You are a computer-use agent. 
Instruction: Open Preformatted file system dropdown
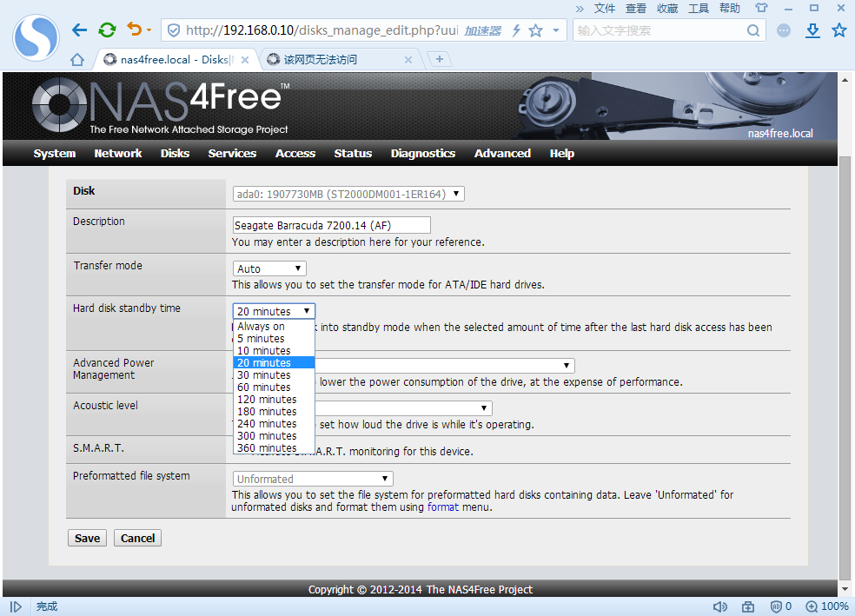(313, 479)
